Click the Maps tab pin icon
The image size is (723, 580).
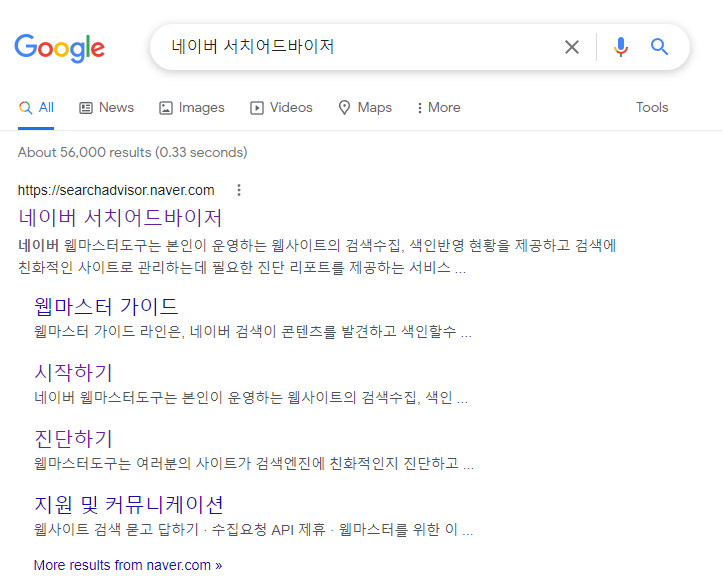(x=344, y=107)
